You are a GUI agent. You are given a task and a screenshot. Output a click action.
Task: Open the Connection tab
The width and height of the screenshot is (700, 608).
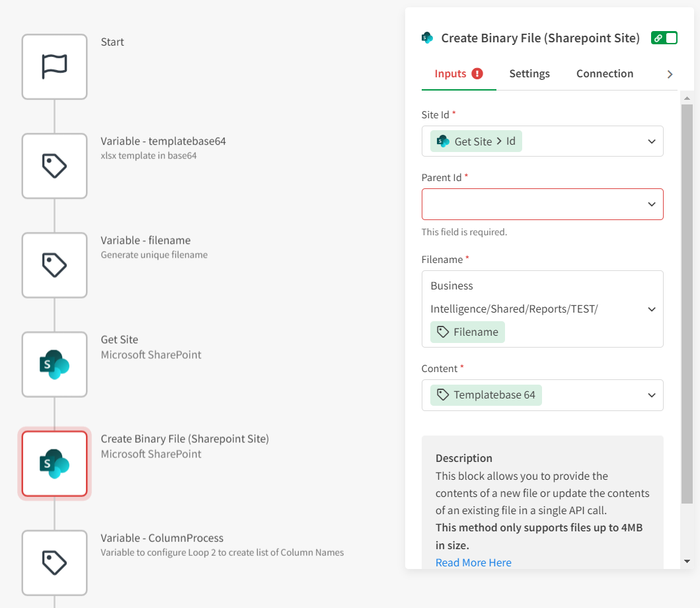[x=605, y=73]
